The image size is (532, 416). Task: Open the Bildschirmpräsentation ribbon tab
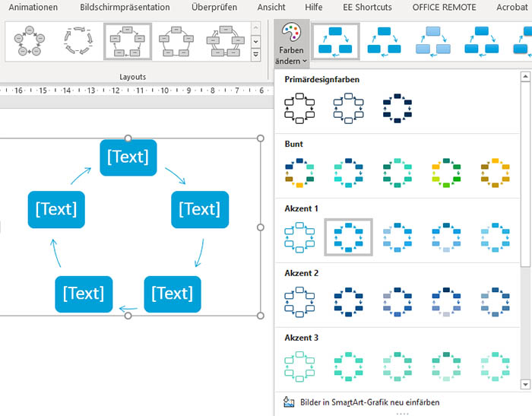pyautogui.click(x=125, y=7)
